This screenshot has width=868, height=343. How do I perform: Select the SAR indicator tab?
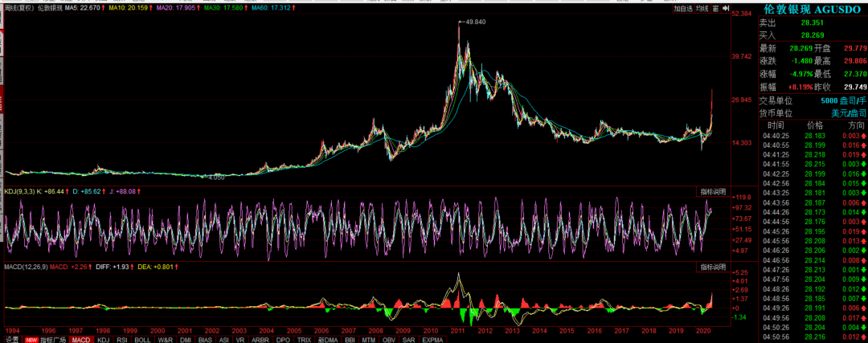(409, 339)
